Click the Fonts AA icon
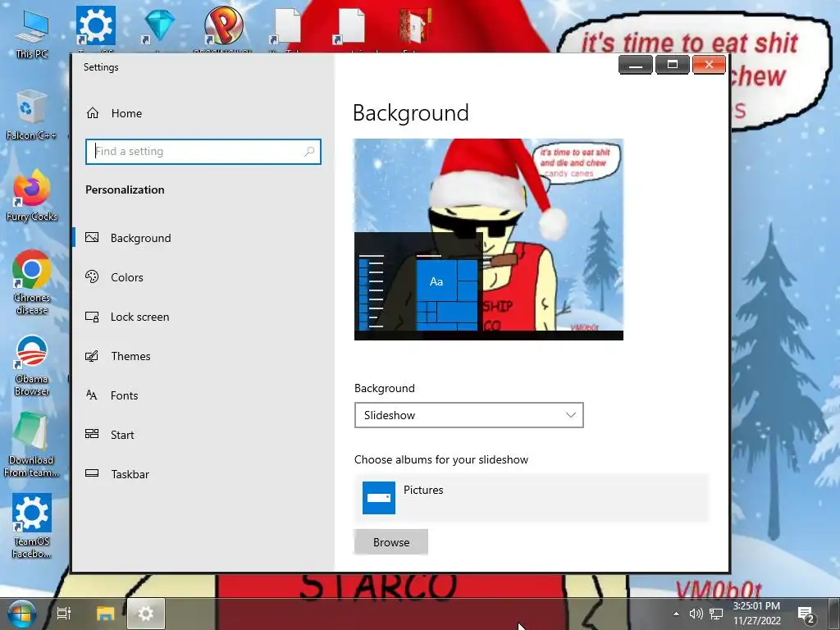This screenshot has width=840, height=630. (92, 395)
